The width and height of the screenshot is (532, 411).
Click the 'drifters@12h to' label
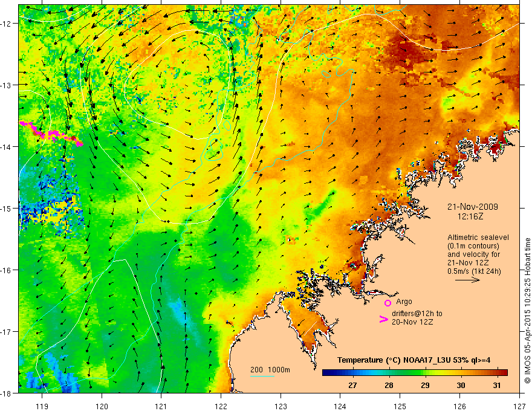point(417,314)
